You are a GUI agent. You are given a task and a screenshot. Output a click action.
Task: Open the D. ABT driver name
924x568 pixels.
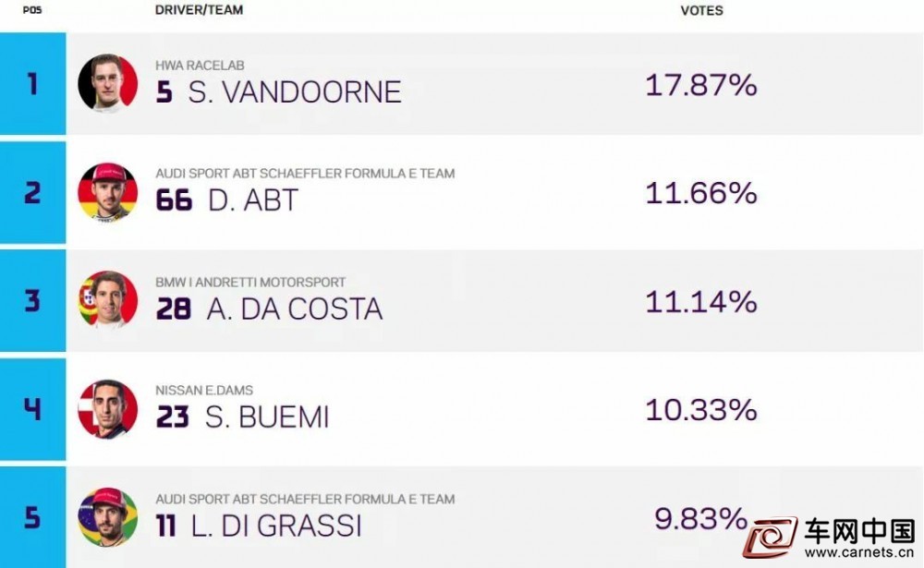tap(253, 200)
